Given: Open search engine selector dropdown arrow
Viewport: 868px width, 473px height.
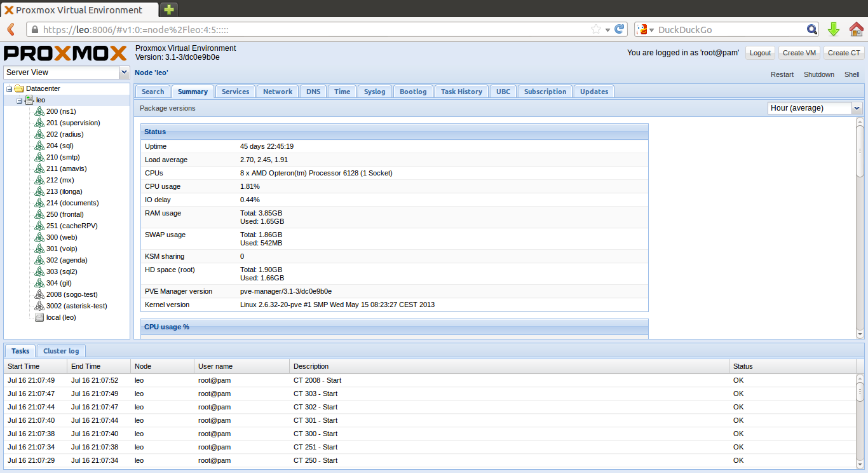Looking at the screenshot, I should click(651, 29).
